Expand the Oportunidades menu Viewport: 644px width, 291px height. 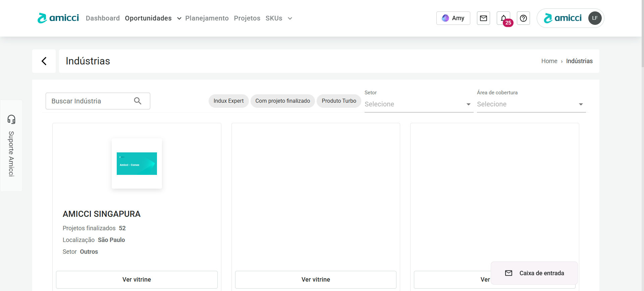(153, 18)
